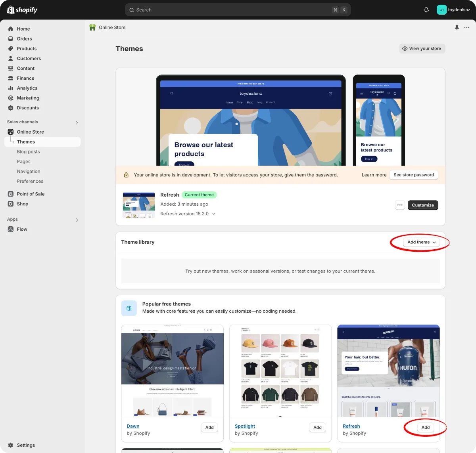The image size is (476, 453).
Task: Click the Refresh theme preview thumbnail
Action: point(388,371)
